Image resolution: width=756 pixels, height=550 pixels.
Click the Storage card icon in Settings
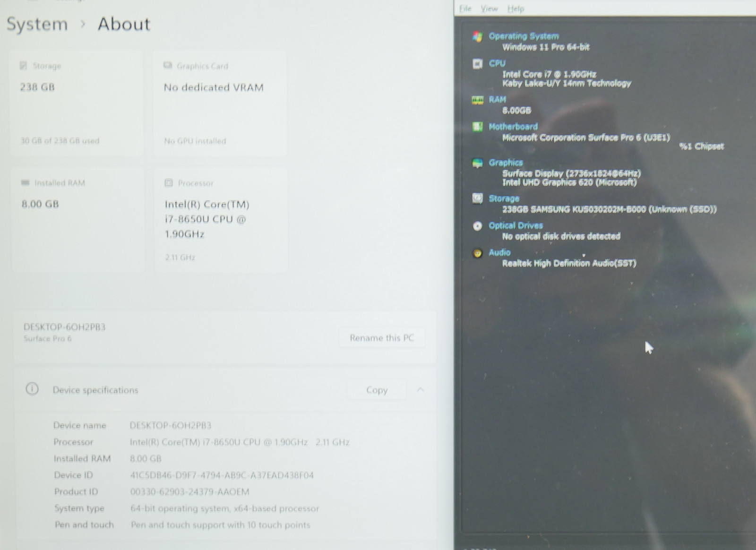pos(23,66)
